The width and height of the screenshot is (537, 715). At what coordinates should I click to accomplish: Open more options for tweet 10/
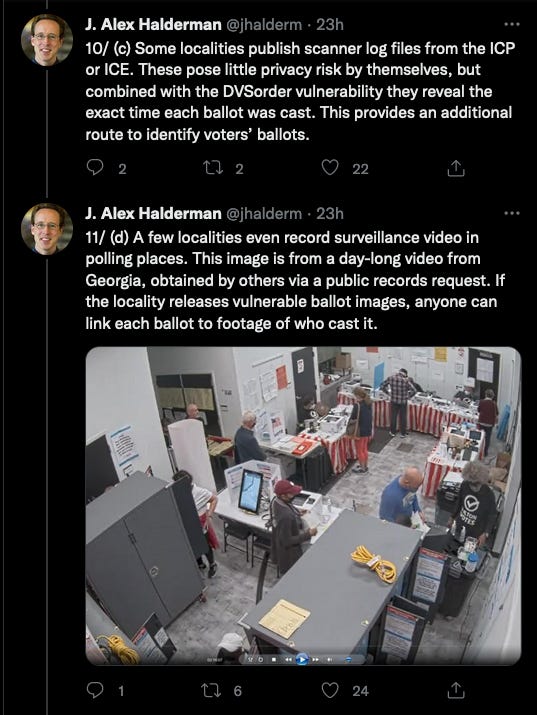pos(512,24)
